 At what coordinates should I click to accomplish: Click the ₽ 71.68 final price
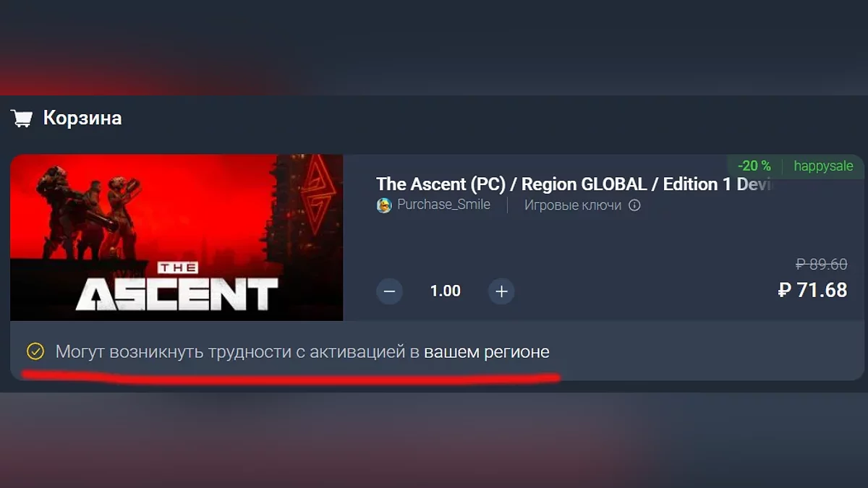click(x=812, y=290)
